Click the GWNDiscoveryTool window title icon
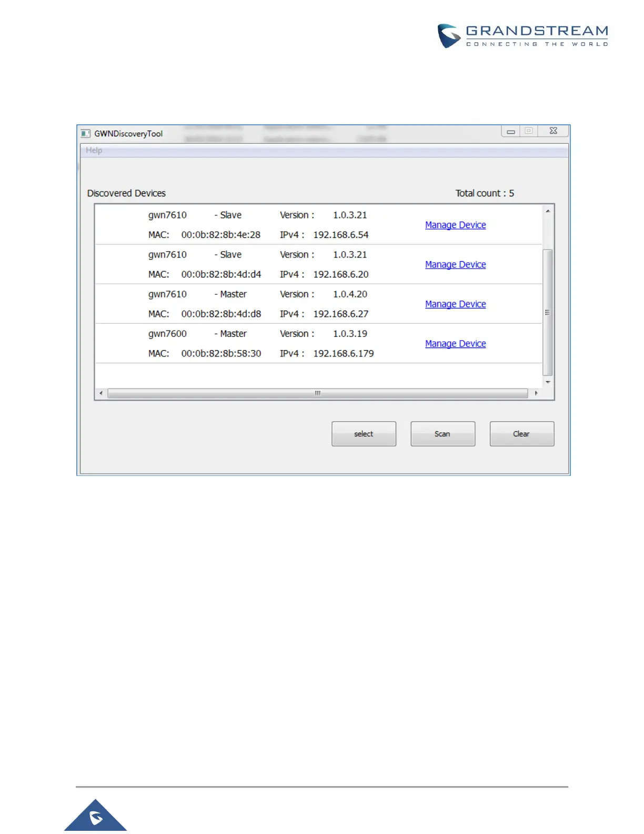The image size is (644, 834). pyautogui.click(x=86, y=134)
